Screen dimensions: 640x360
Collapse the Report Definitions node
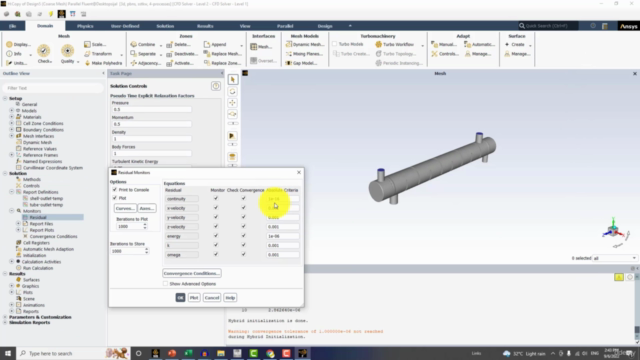tap(11, 192)
